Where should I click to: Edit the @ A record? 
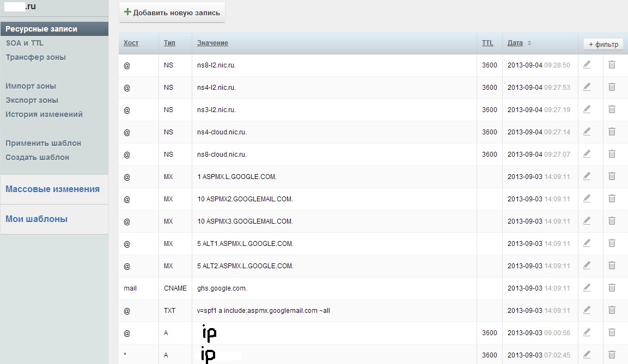[x=587, y=332]
